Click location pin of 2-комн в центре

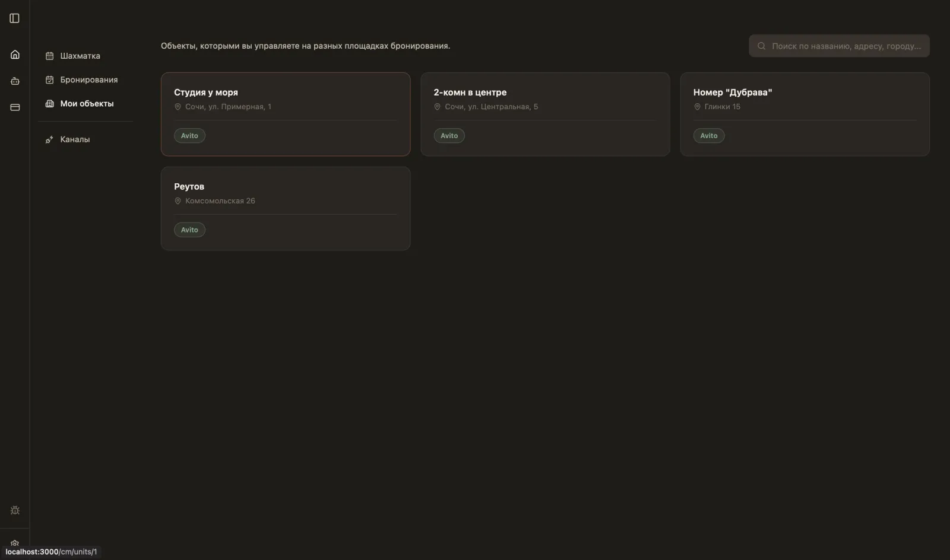(x=437, y=107)
